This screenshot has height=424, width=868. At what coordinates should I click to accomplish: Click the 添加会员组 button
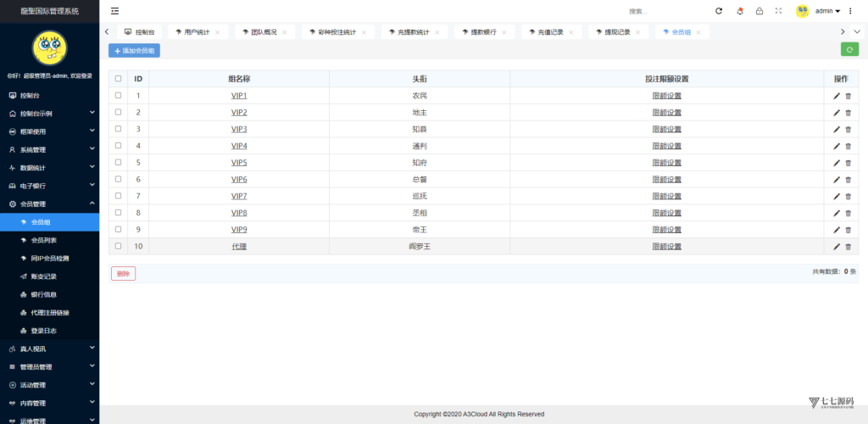134,51
